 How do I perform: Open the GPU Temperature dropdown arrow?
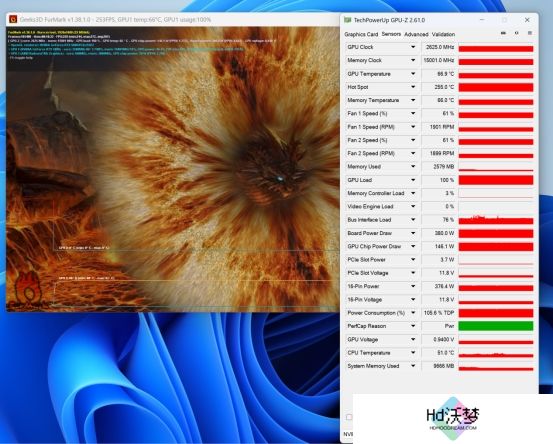tap(413, 74)
